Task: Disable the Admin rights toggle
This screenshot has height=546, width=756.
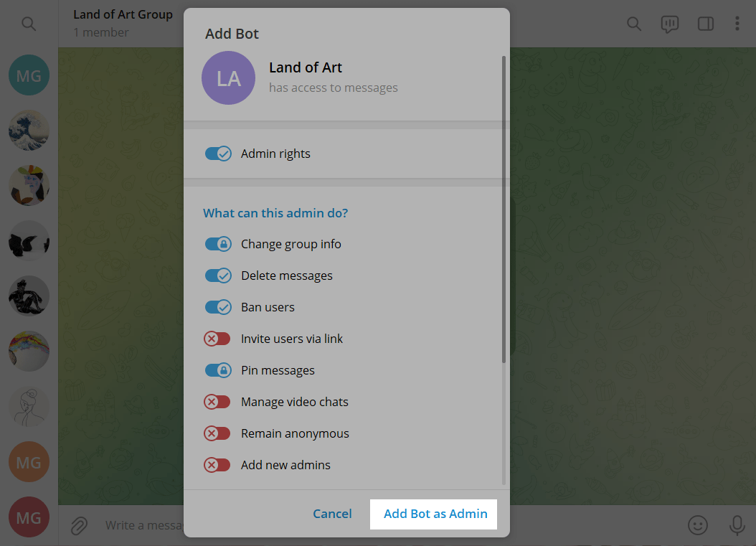Action: coord(218,154)
